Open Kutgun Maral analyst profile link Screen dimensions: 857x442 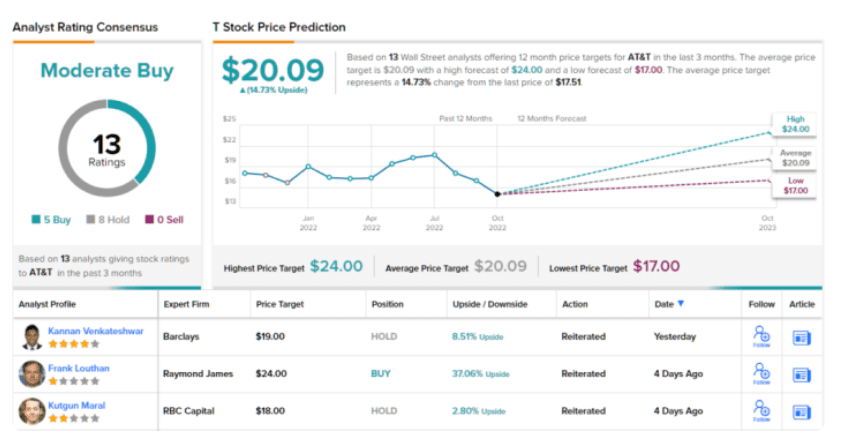coord(76,404)
